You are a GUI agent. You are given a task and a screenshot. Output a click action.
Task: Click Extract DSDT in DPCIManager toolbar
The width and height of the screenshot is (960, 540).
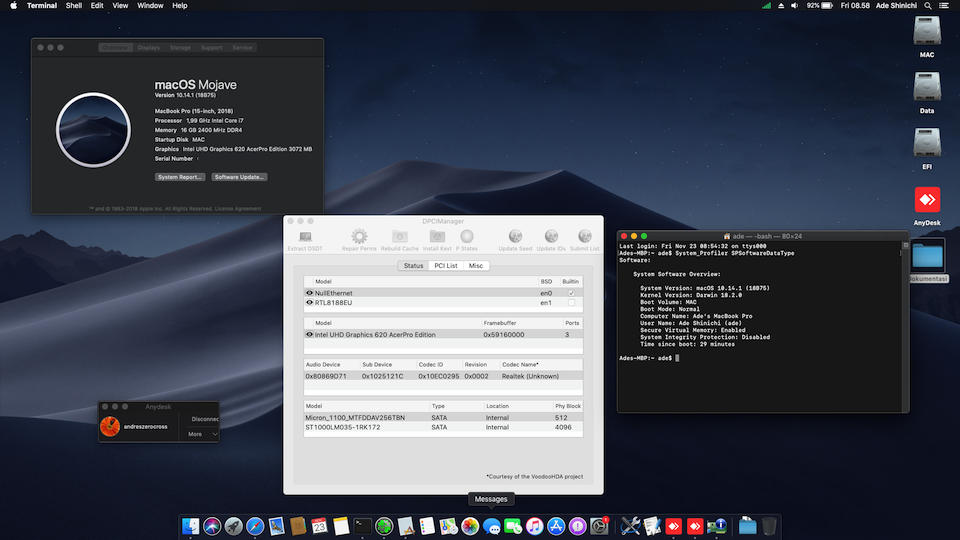click(x=305, y=240)
